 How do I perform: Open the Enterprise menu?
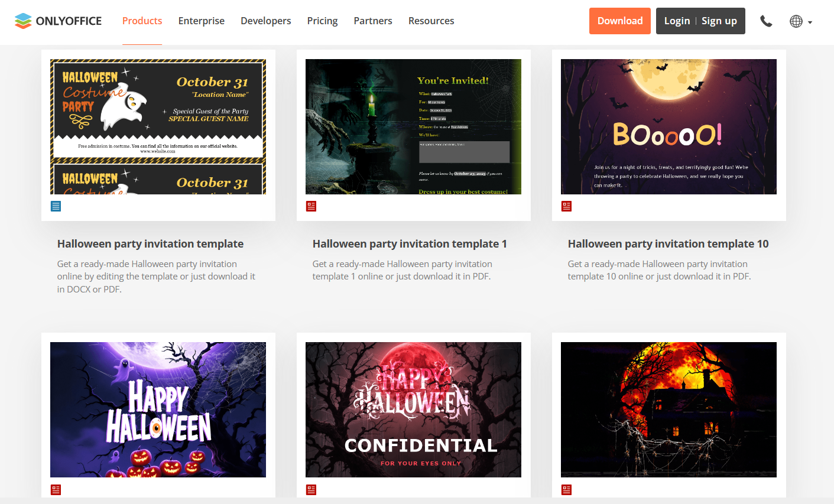coord(201,21)
